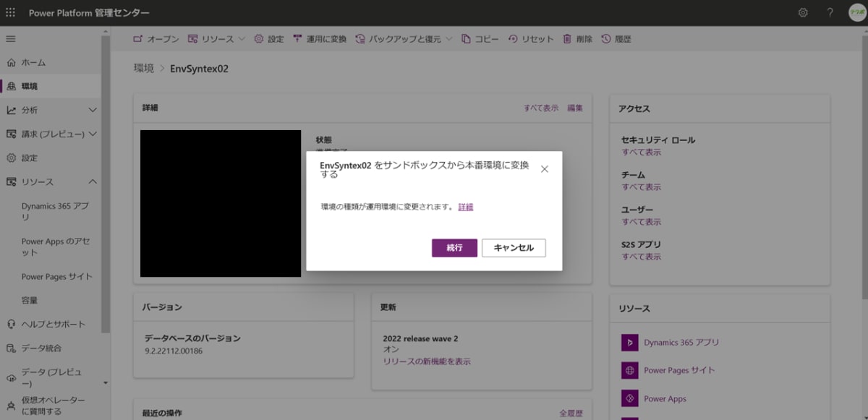This screenshot has width=868, height=420.
Task: Click 編集 in 詳細 card header
Action: pos(575,108)
